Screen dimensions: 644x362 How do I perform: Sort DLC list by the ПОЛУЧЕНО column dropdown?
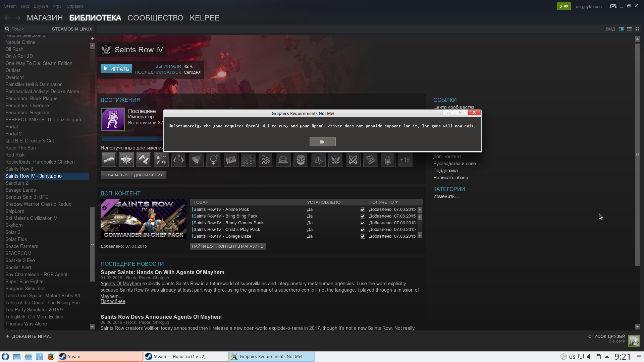pos(383,202)
